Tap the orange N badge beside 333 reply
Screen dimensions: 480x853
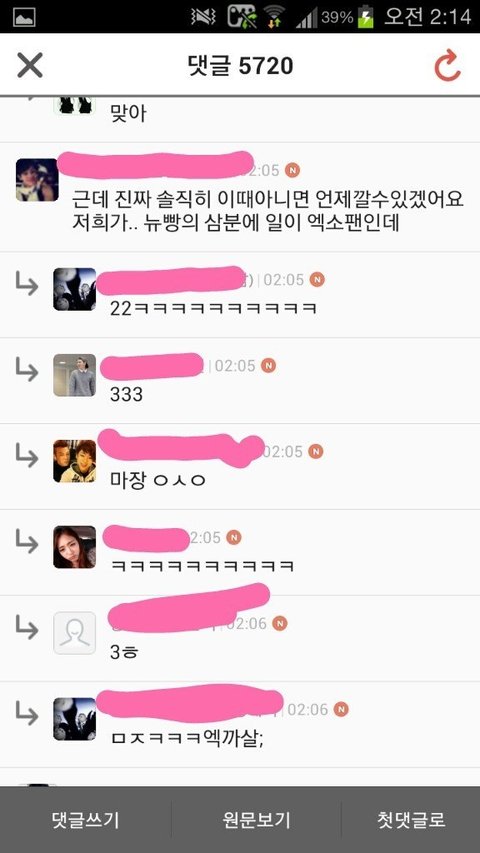pos(268,366)
